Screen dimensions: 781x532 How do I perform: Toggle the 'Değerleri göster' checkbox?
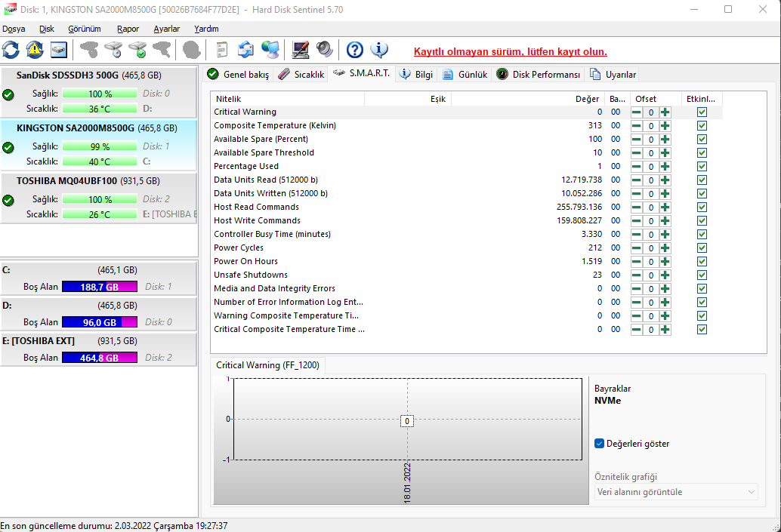600,444
